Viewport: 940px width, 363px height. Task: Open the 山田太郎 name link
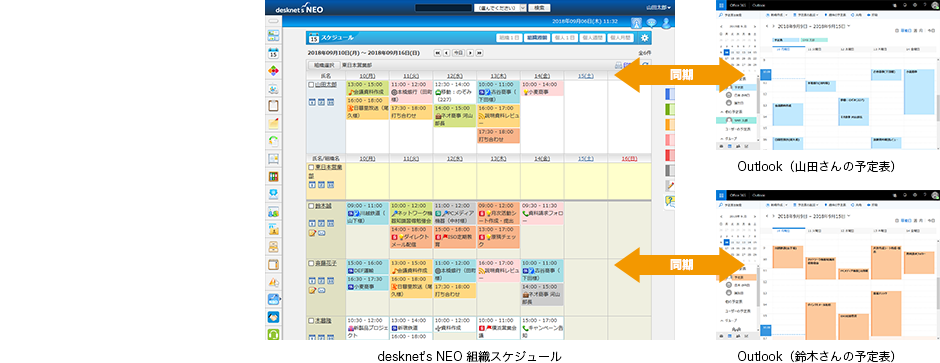point(326,85)
